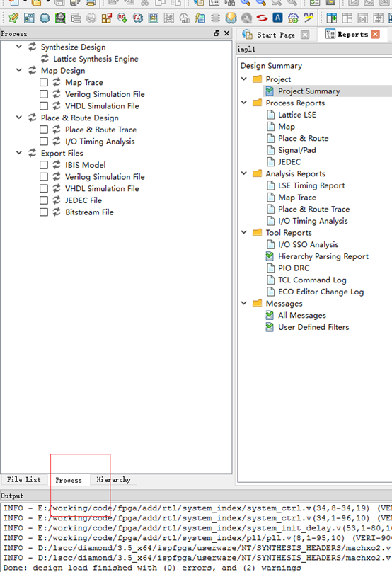Screen dimensions: 392x572
Task: Open the TCL Command Log
Action: click(312, 280)
